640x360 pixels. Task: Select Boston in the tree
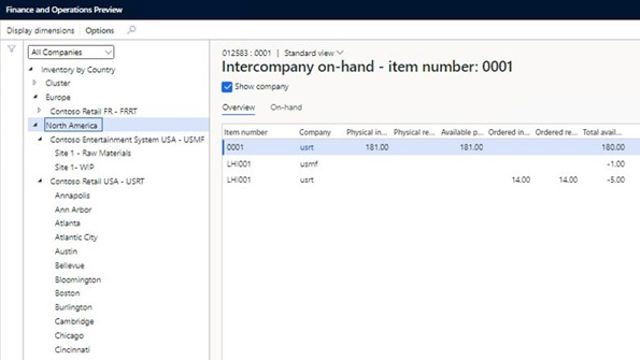pyautogui.click(x=67, y=293)
